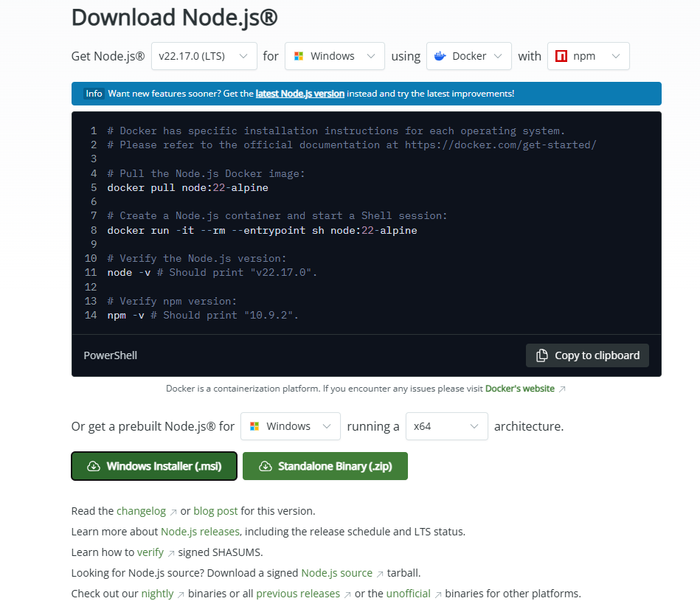Click the npm logo in the package manager selector

tap(561, 55)
